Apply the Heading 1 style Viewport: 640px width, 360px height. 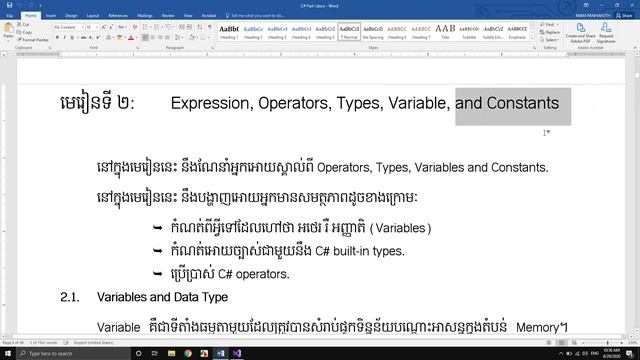click(x=229, y=32)
